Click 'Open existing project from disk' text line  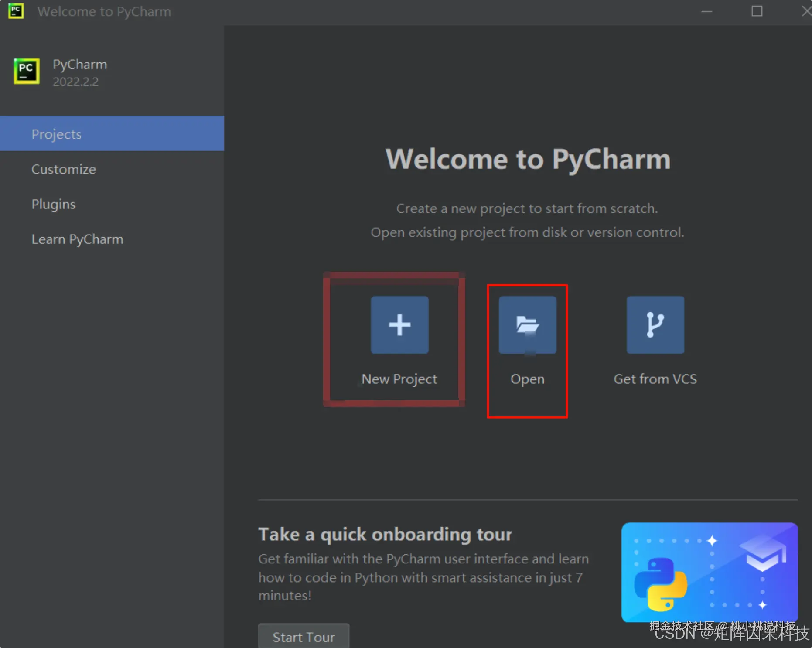click(x=527, y=232)
